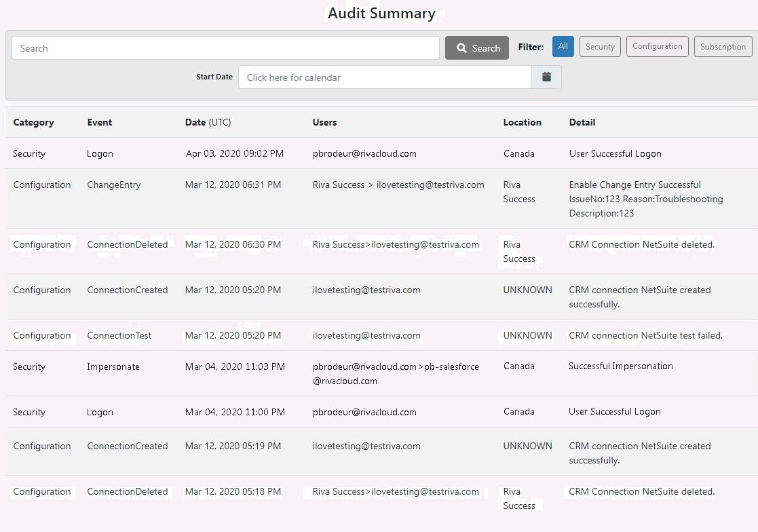Select the ChangeEntry event cell
The height and width of the screenshot is (532, 758).
[113, 185]
